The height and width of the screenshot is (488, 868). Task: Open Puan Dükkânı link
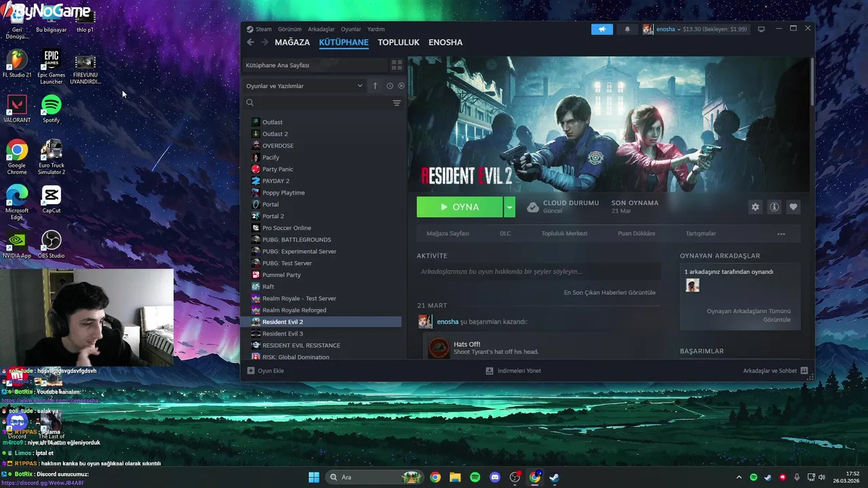[636, 234]
